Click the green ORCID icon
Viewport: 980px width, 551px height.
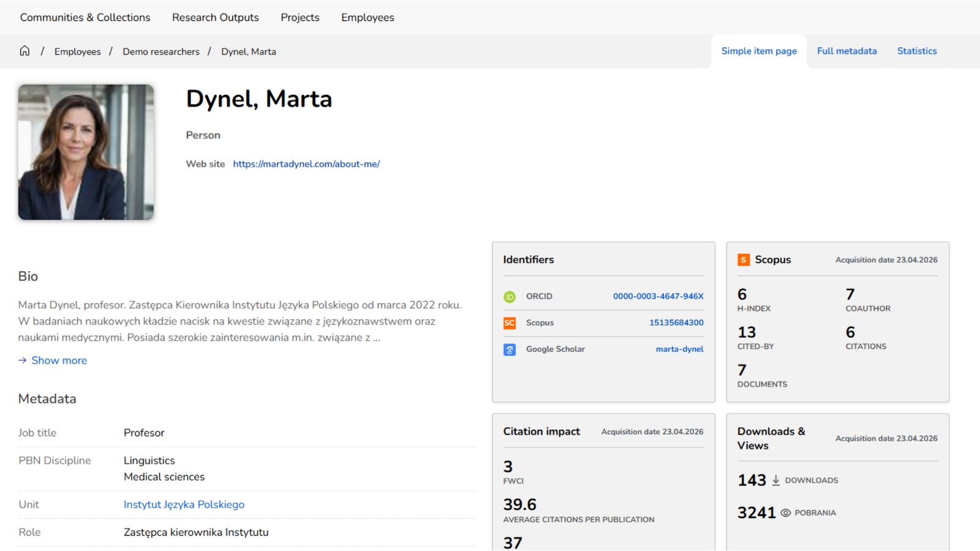[510, 297]
